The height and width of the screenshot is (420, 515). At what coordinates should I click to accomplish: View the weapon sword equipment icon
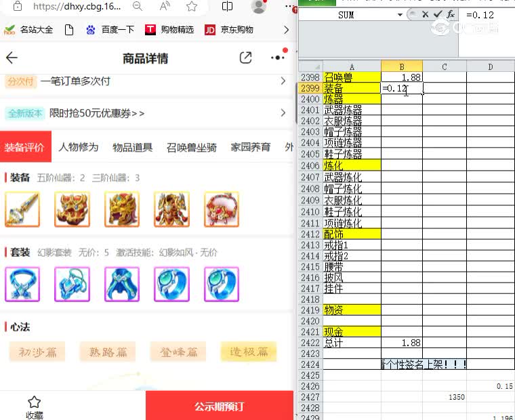(22, 209)
